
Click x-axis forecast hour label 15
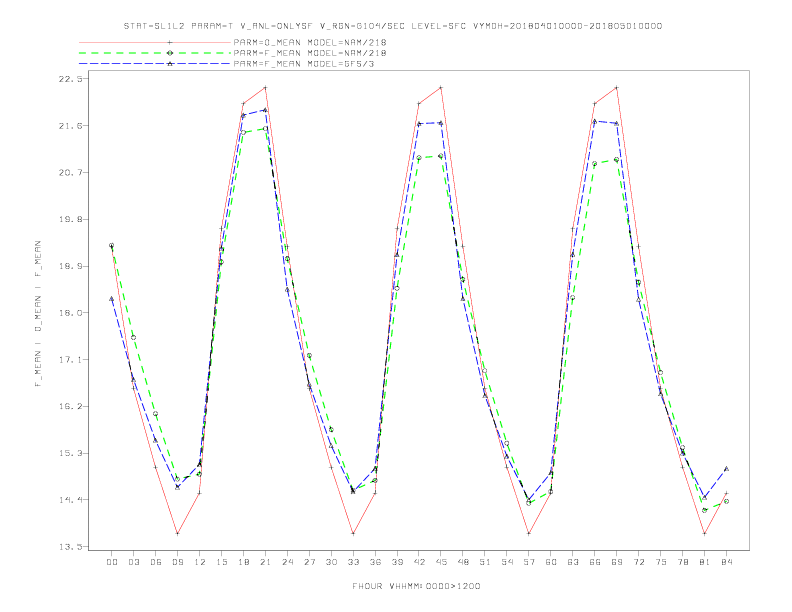coord(221,562)
